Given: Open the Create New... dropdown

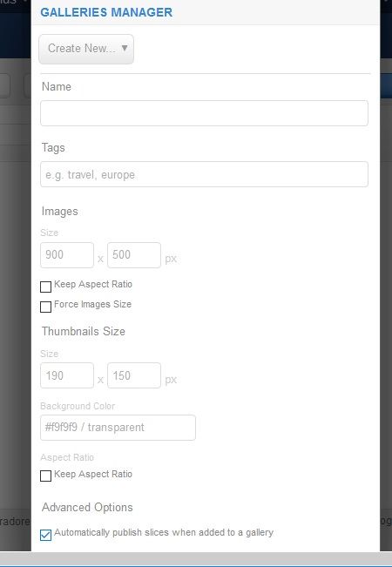Looking at the screenshot, I should (x=86, y=49).
